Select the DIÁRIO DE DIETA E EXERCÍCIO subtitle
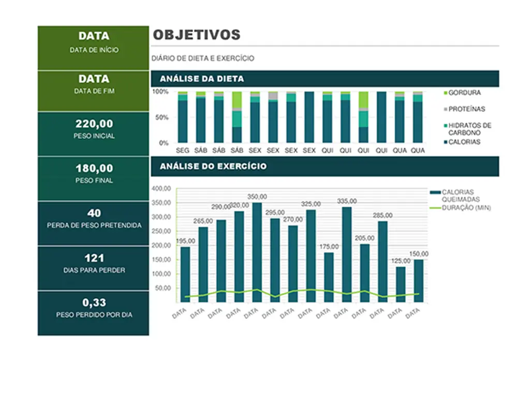The image size is (532, 414). point(203,58)
